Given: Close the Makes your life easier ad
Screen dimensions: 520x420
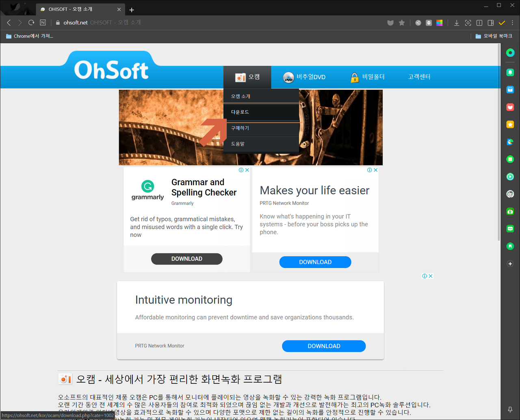Looking at the screenshot, I should coord(376,170).
